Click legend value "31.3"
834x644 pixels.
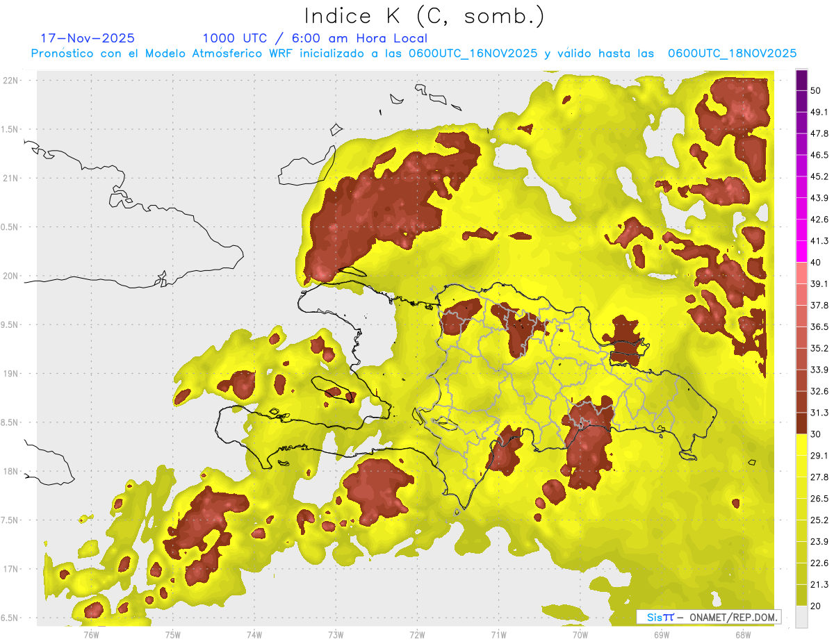click(819, 413)
